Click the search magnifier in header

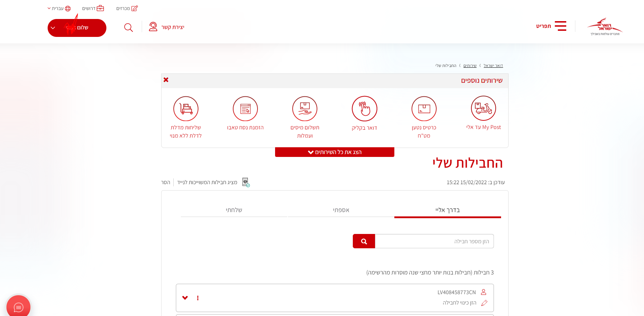pyautogui.click(x=129, y=27)
